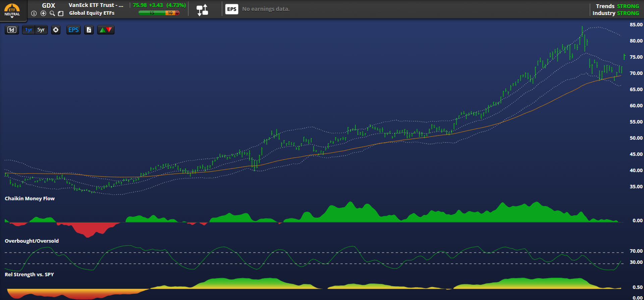Toggle the 1d daily interval button
Image resolution: width=644 pixels, height=300 pixels.
pos(12,30)
